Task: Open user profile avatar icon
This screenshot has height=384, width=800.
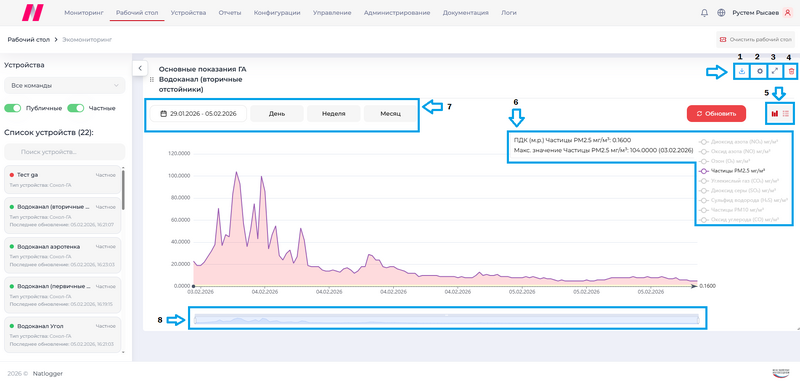Action: (x=787, y=13)
